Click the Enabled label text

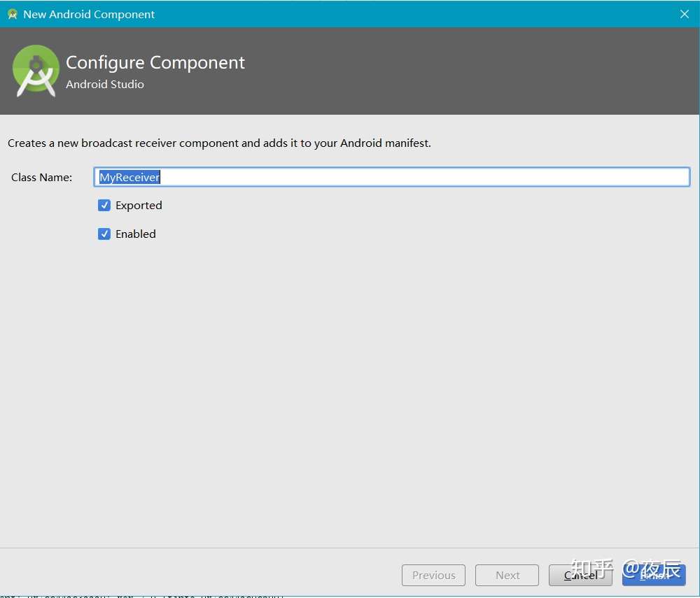(x=136, y=234)
